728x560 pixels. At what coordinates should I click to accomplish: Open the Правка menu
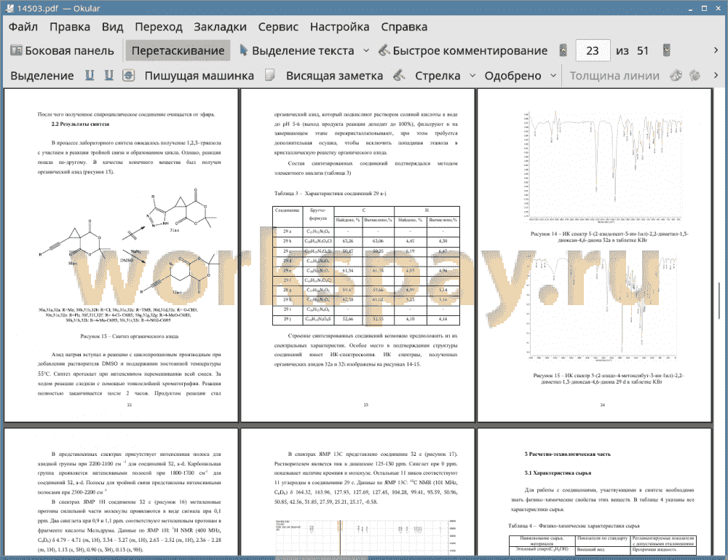[x=70, y=27]
